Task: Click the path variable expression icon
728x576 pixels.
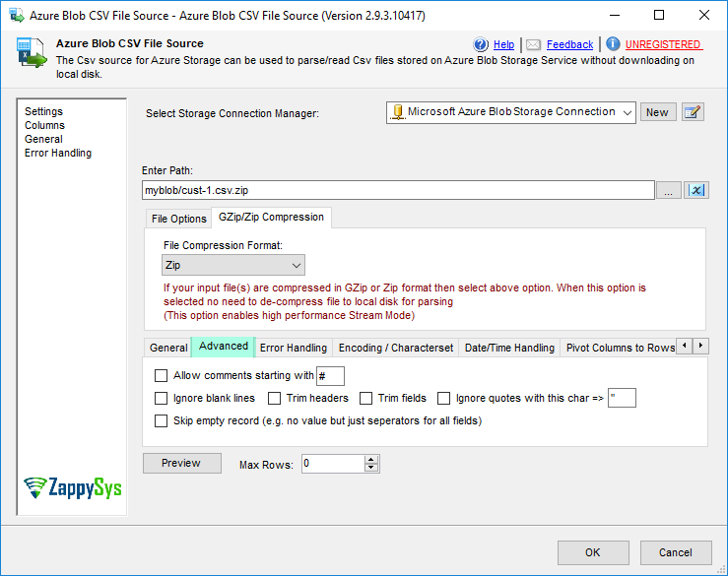Action: pos(695,190)
